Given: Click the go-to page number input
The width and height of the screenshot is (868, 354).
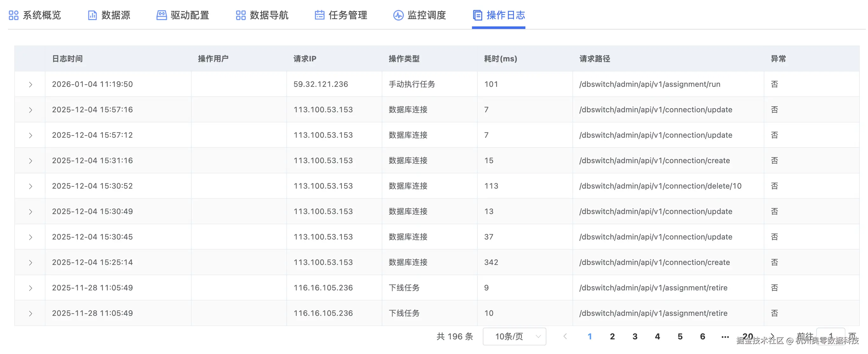Looking at the screenshot, I should (830, 336).
